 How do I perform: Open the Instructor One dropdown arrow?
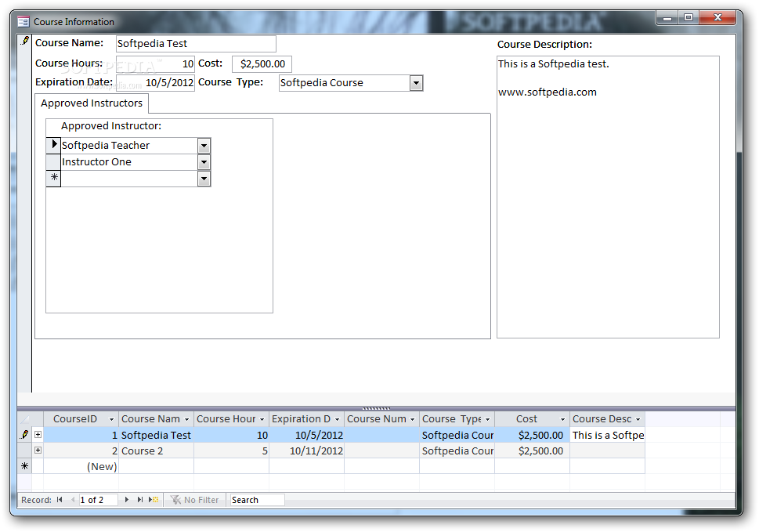[204, 162]
